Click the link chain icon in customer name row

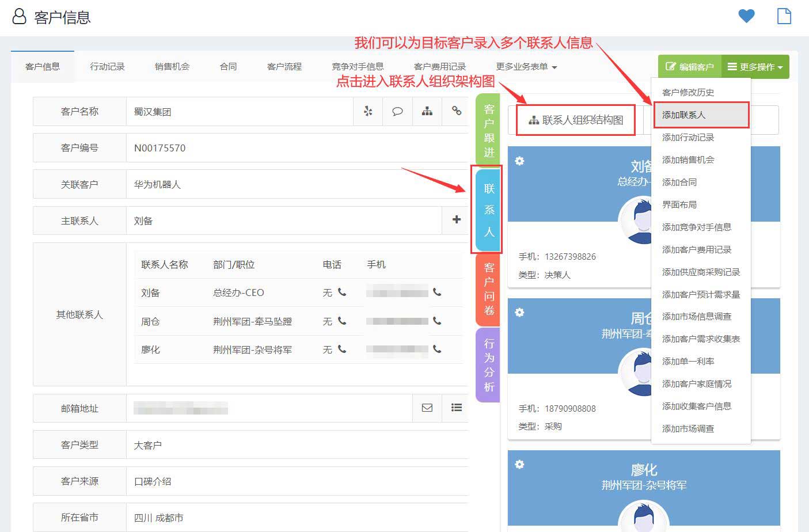[456, 111]
